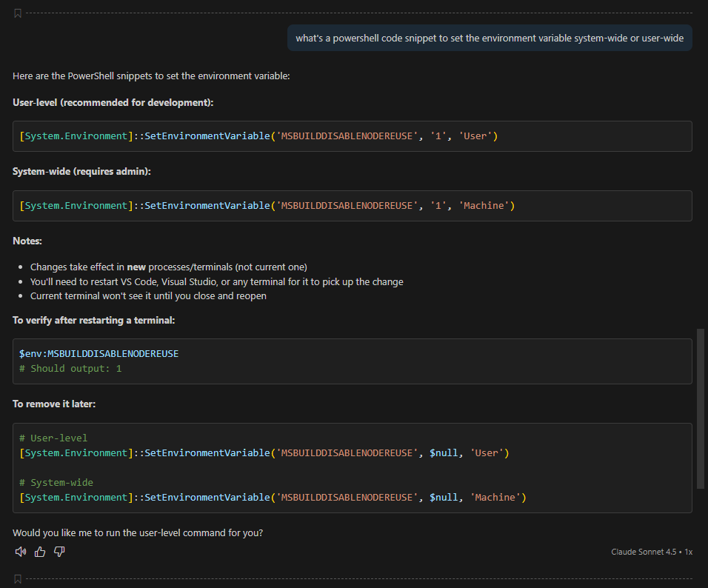Click the bullet about restarting VS Code
The image size is (708, 588).
[217, 282]
